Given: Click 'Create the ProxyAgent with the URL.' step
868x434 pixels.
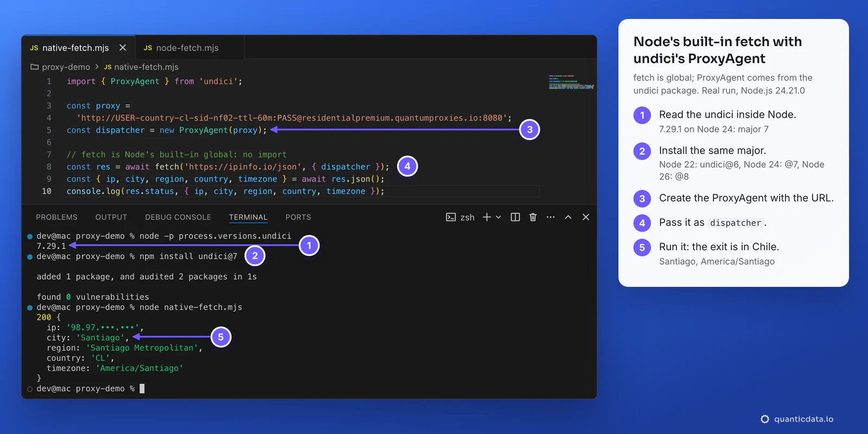Looking at the screenshot, I should (x=746, y=198).
